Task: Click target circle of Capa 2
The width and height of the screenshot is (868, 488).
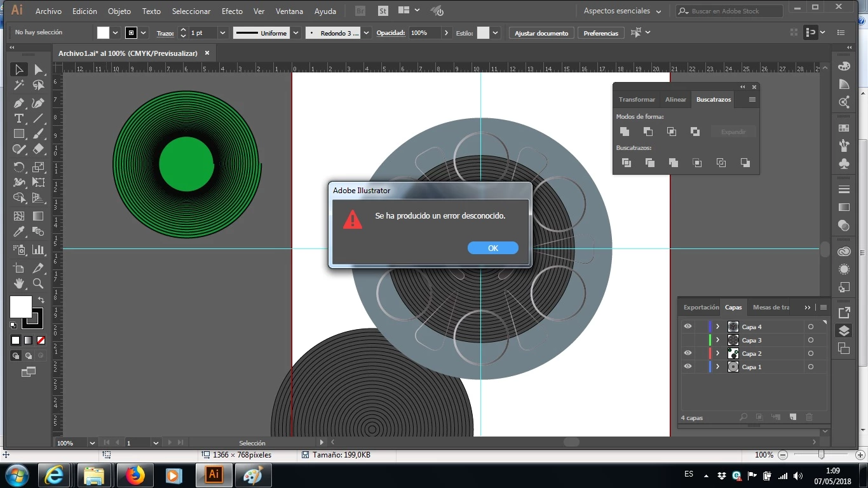Action: tap(811, 353)
